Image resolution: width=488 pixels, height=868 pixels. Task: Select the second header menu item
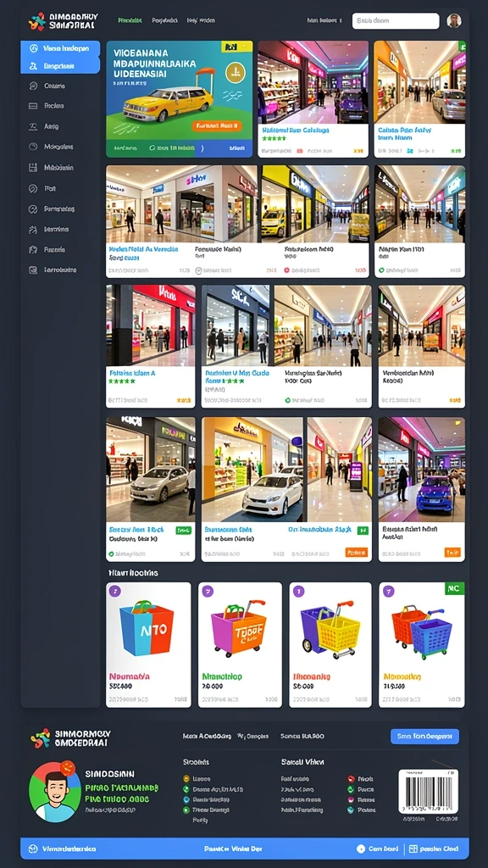pos(165,20)
